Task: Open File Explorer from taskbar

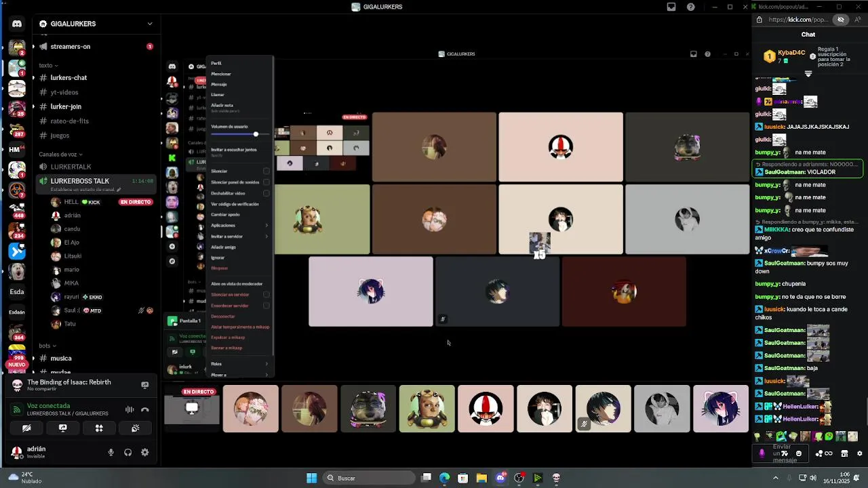Action: pyautogui.click(x=481, y=478)
